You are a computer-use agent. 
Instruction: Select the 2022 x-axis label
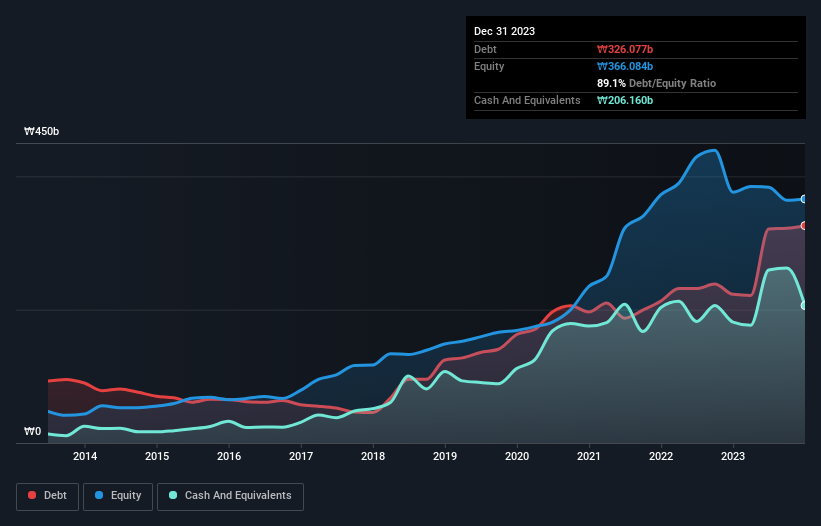[661, 456]
